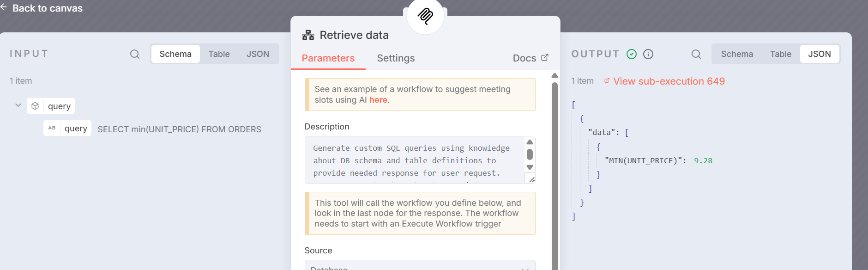The width and height of the screenshot is (868, 270).
Task: Collapse the query tree item
Action: (x=18, y=105)
